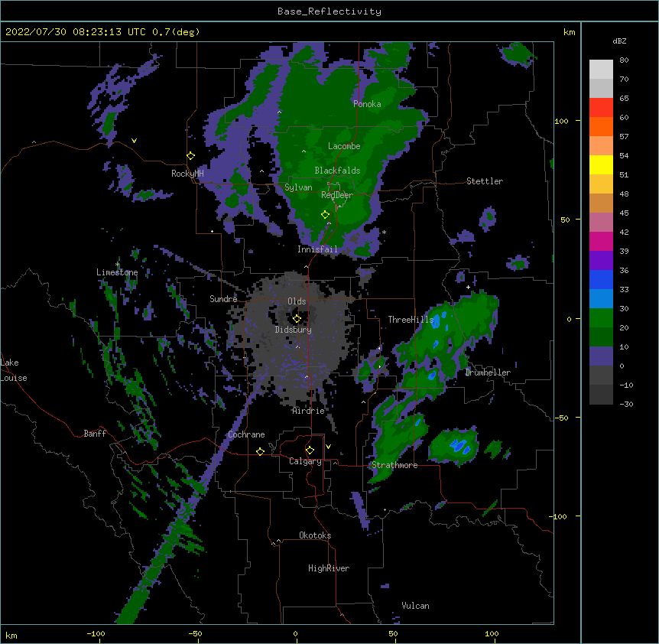Select the magenta swatch between 42 and 39 dBZ
This screenshot has width=659, height=644.
pyautogui.click(x=601, y=241)
